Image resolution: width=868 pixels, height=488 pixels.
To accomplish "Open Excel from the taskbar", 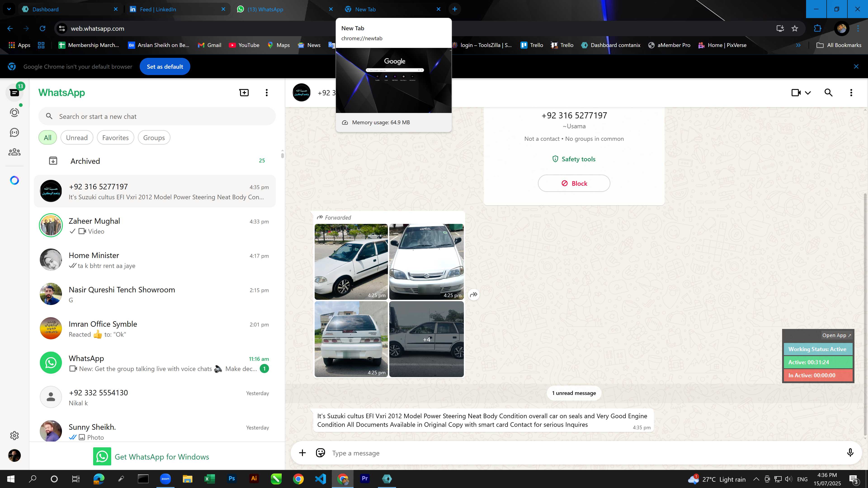I will click(210, 479).
